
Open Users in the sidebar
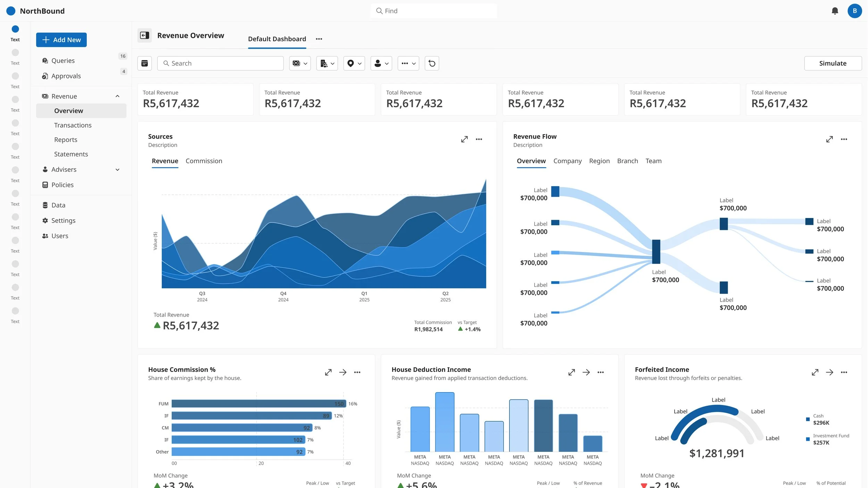(x=82, y=236)
